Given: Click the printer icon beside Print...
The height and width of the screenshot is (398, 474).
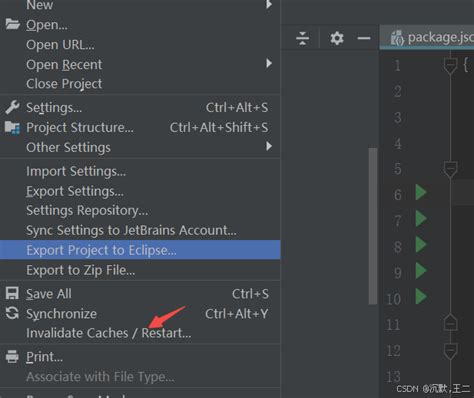Looking at the screenshot, I should pos(12,356).
